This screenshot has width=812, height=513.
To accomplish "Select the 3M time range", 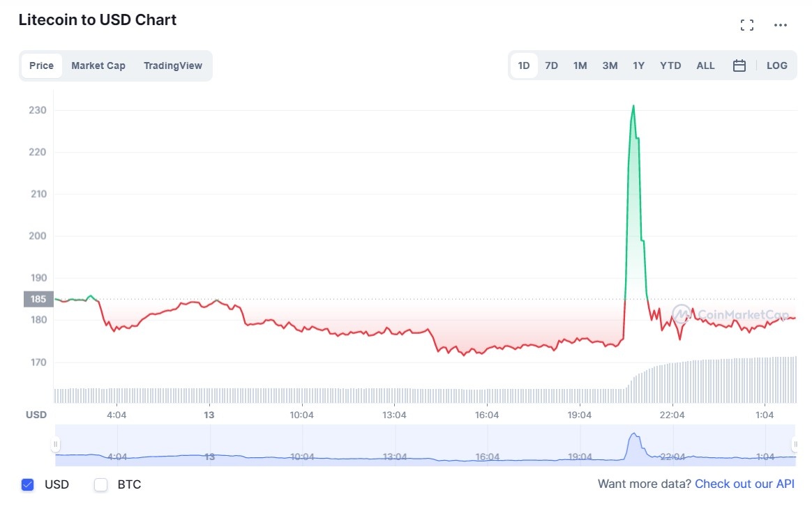I will tap(610, 66).
